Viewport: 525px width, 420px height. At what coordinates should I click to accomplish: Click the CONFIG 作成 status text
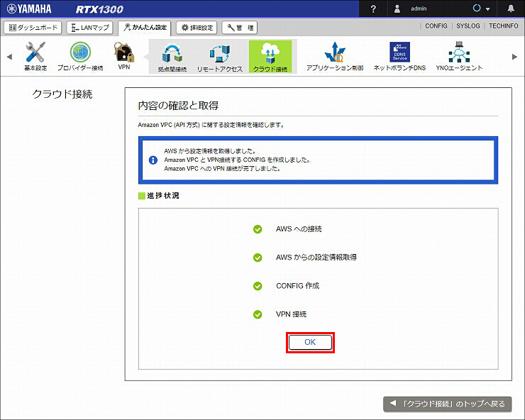[x=298, y=286]
